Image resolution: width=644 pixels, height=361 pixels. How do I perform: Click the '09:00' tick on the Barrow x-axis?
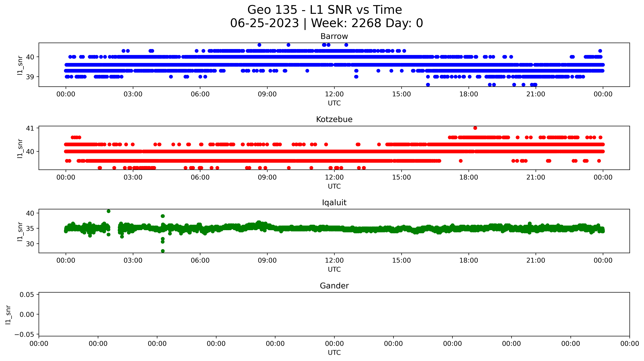pyautogui.click(x=267, y=94)
